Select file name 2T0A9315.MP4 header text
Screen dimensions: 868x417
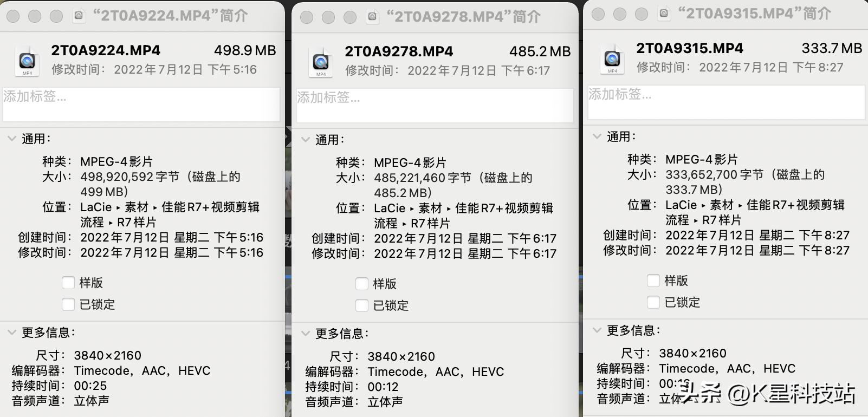[x=690, y=49]
